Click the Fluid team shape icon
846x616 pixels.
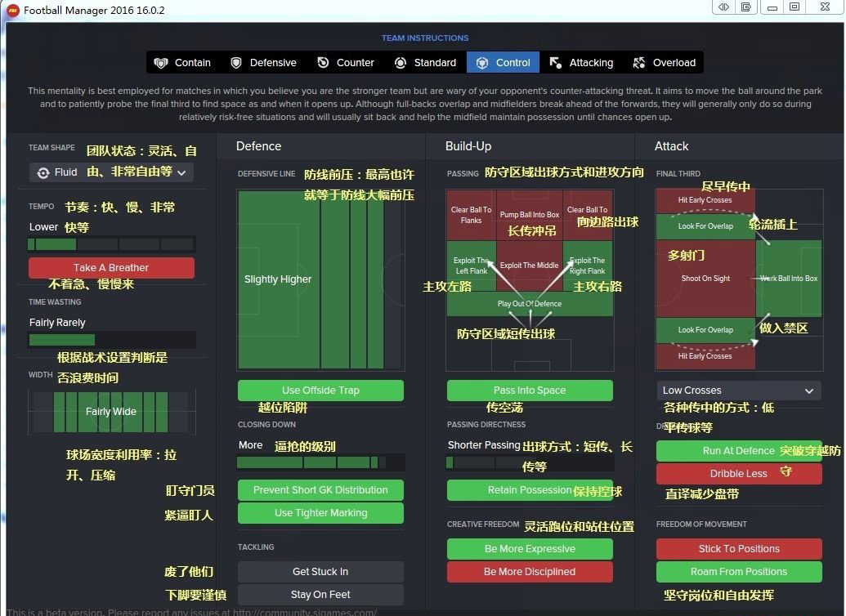point(43,172)
